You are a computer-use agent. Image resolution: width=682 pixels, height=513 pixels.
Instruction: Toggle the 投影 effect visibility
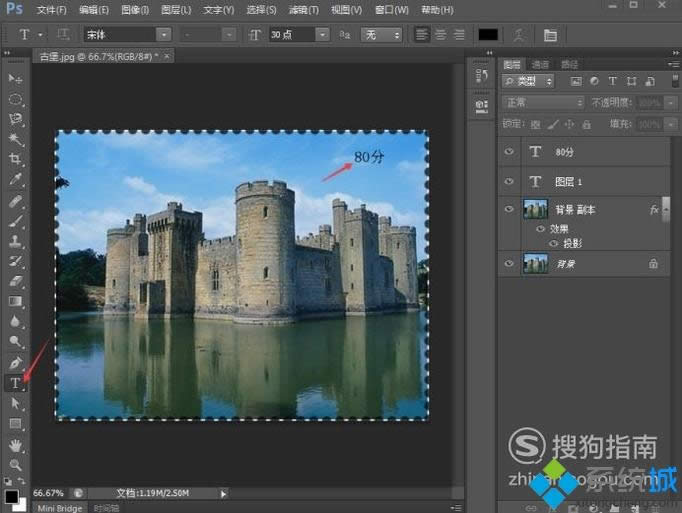click(553, 243)
